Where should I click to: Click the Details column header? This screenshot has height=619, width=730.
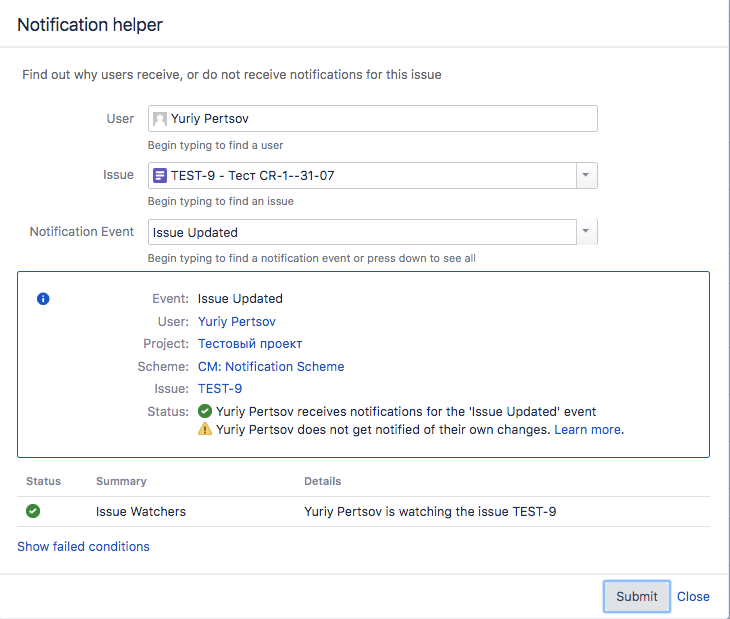click(x=323, y=481)
